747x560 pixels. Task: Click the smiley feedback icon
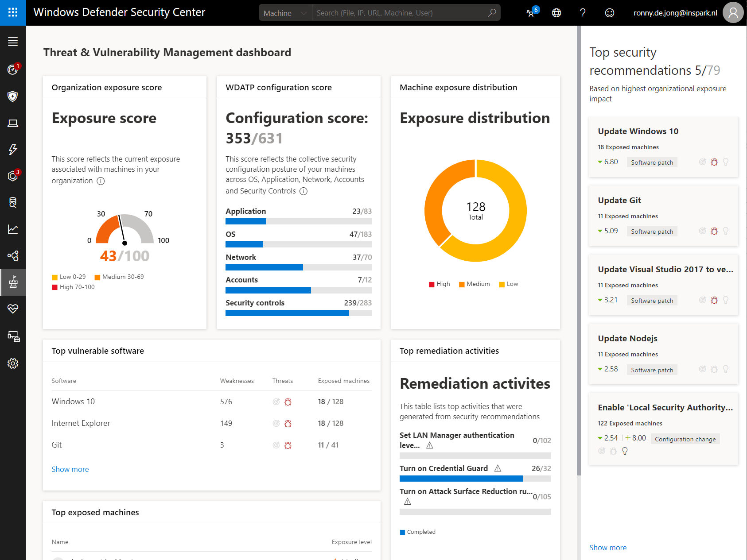tap(610, 13)
